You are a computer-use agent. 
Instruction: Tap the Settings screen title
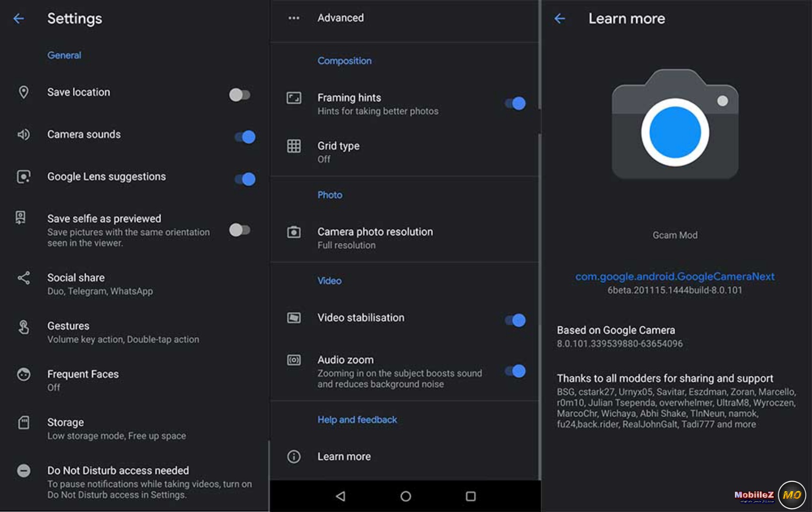(74, 18)
